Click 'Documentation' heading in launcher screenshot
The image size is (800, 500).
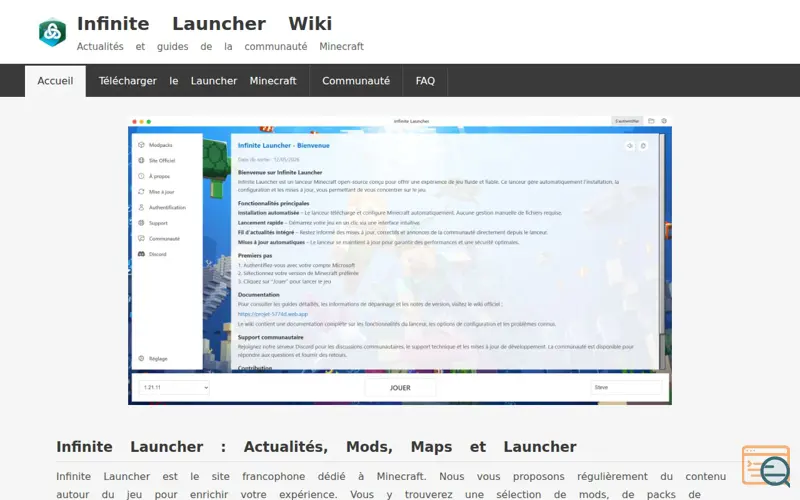click(x=259, y=295)
